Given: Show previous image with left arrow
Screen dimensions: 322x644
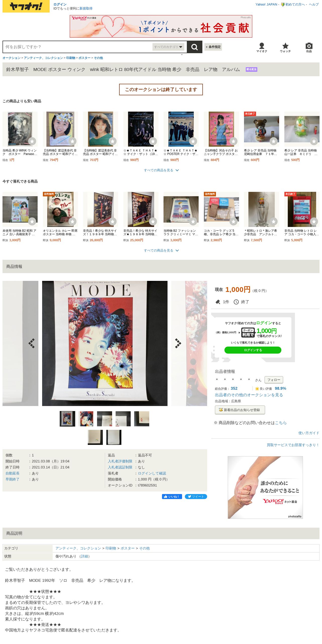Looking at the screenshot, I should tap(32, 343).
